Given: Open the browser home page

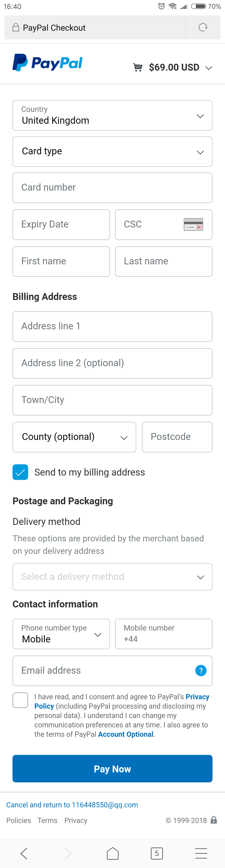Looking at the screenshot, I should pos(112,853).
